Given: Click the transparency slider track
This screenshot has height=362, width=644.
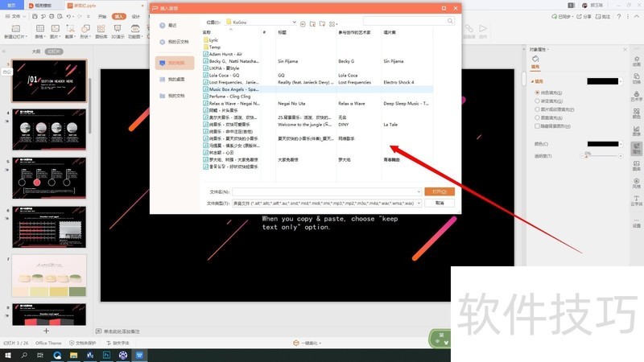Looking at the screenshot, I should point(601,156).
